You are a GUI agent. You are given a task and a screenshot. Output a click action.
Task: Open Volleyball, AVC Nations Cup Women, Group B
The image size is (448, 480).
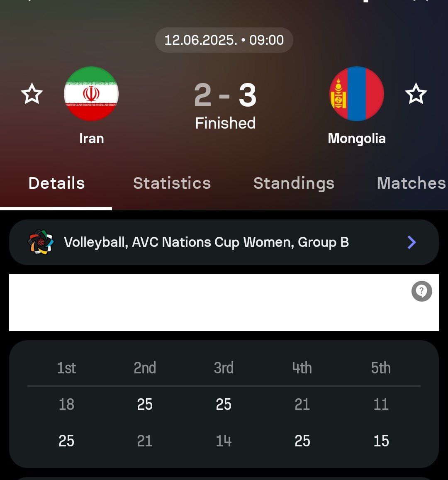[x=206, y=242]
